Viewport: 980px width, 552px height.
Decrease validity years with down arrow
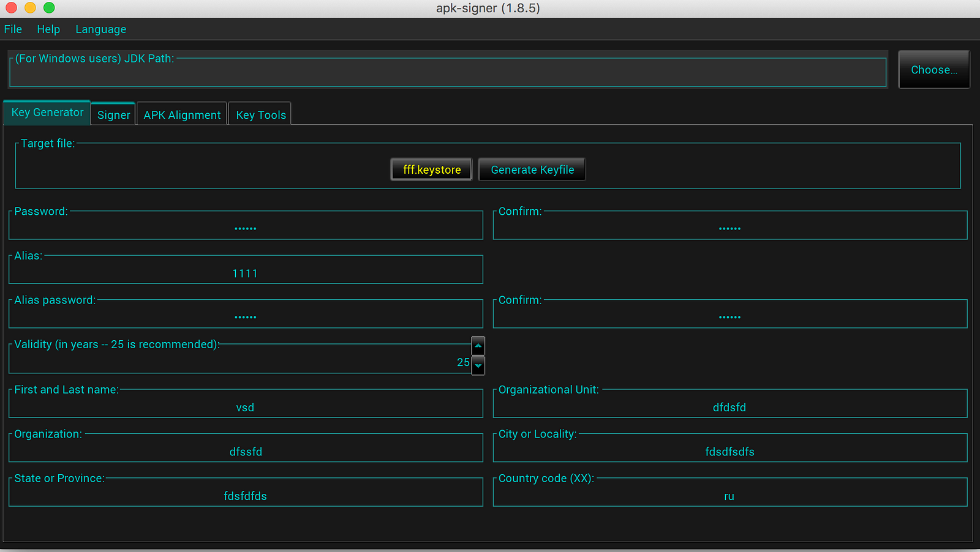coord(478,365)
